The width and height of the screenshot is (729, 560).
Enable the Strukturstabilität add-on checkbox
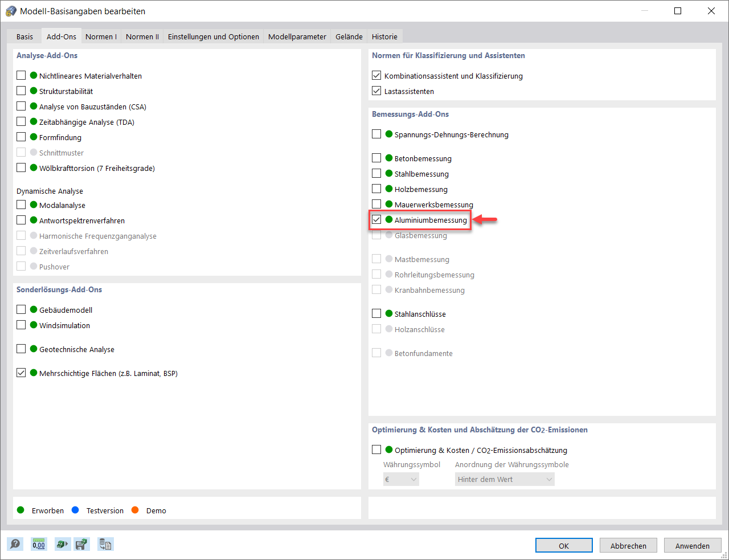click(21, 91)
